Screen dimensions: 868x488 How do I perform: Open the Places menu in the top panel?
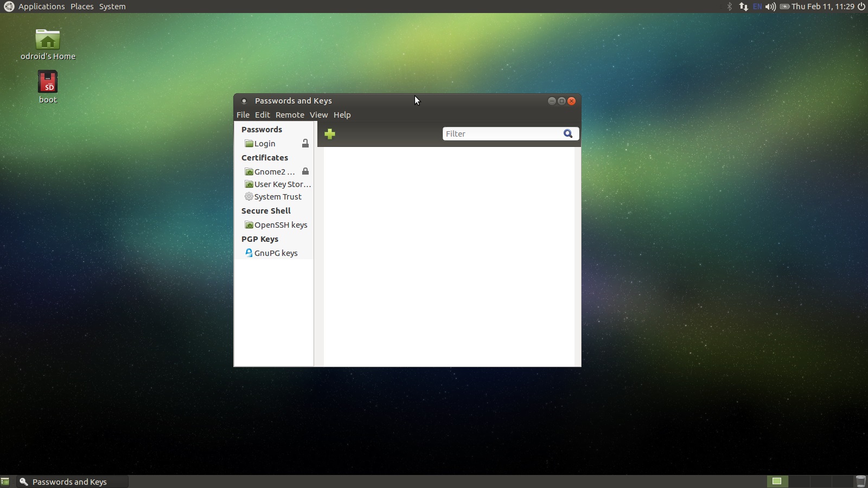[82, 6]
